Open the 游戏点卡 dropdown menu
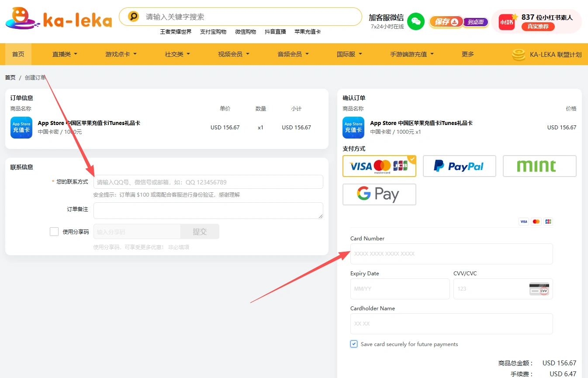Viewport: 588px width, 378px height. click(121, 54)
